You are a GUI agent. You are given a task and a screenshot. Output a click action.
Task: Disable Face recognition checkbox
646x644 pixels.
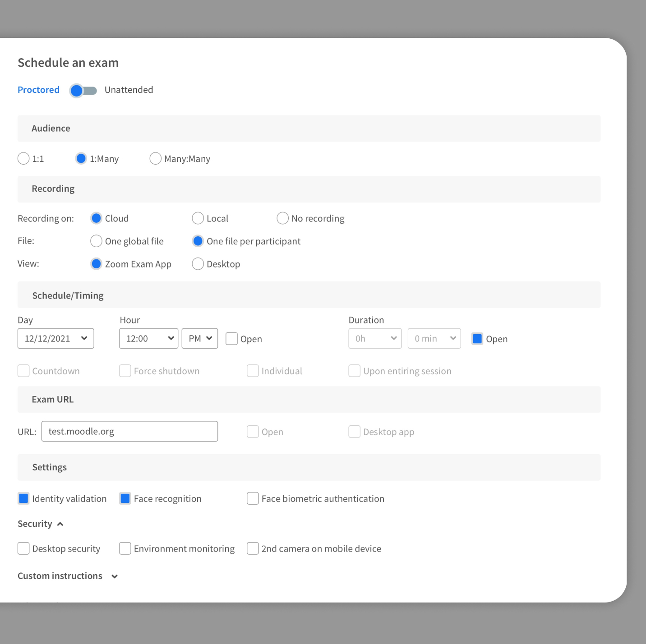pyautogui.click(x=125, y=498)
